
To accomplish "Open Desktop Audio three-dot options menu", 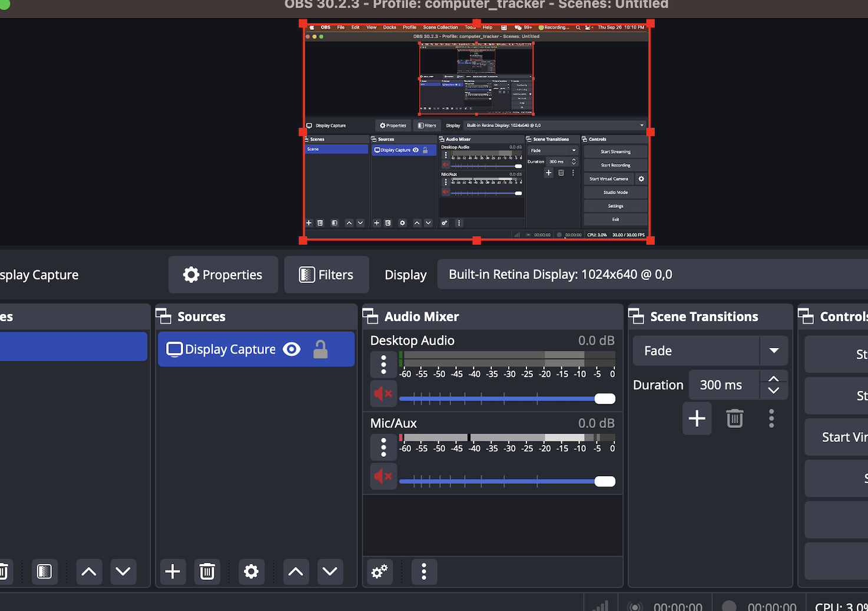I will coord(383,364).
